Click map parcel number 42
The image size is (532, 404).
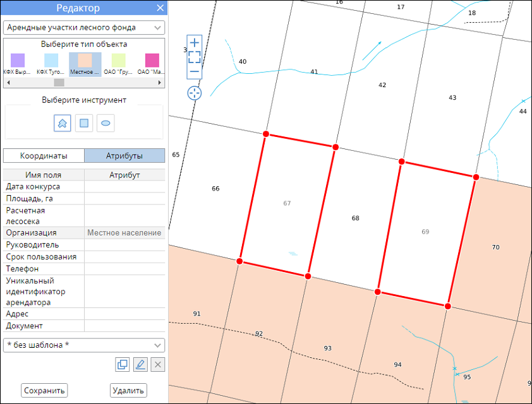point(382,85)
